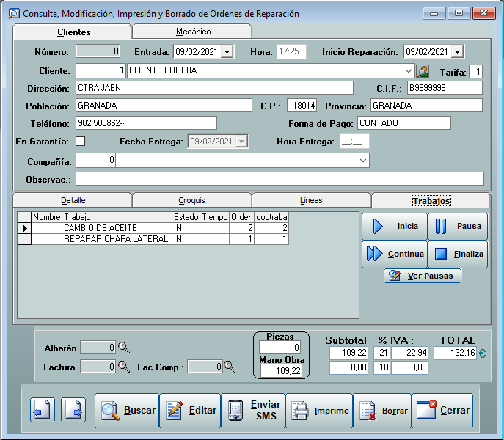Image resolution: width=504 pixels, height=440 pixels.
Task: Click the Número field
Action: pyautogui.click(x=98, y=51)
